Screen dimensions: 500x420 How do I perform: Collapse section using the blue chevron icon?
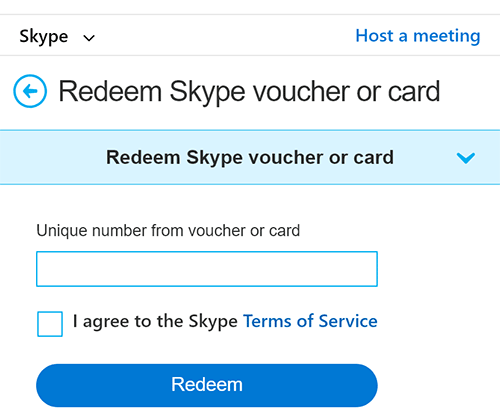tap(466, 158)
